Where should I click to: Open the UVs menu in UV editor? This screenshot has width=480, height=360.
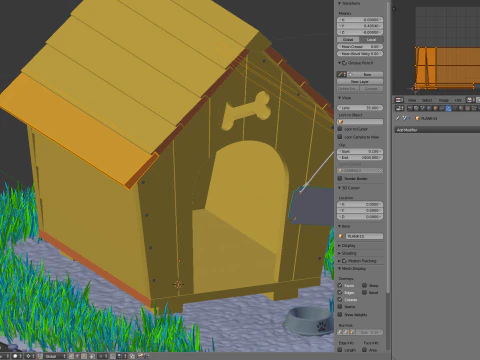(x=458, y=100)
